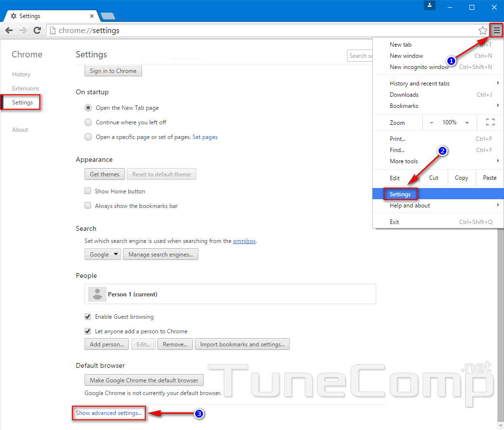Click the browser back arrow

point(9,31)
